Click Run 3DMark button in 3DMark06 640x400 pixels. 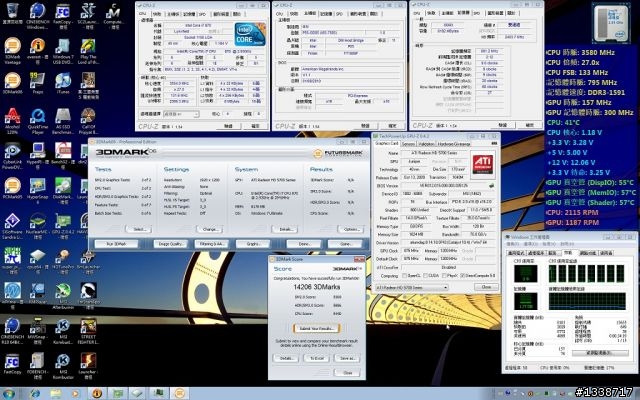point(116,244)
